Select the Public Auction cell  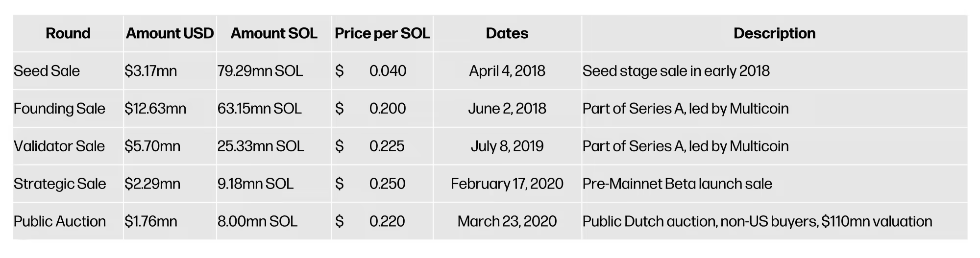[60, 221]
